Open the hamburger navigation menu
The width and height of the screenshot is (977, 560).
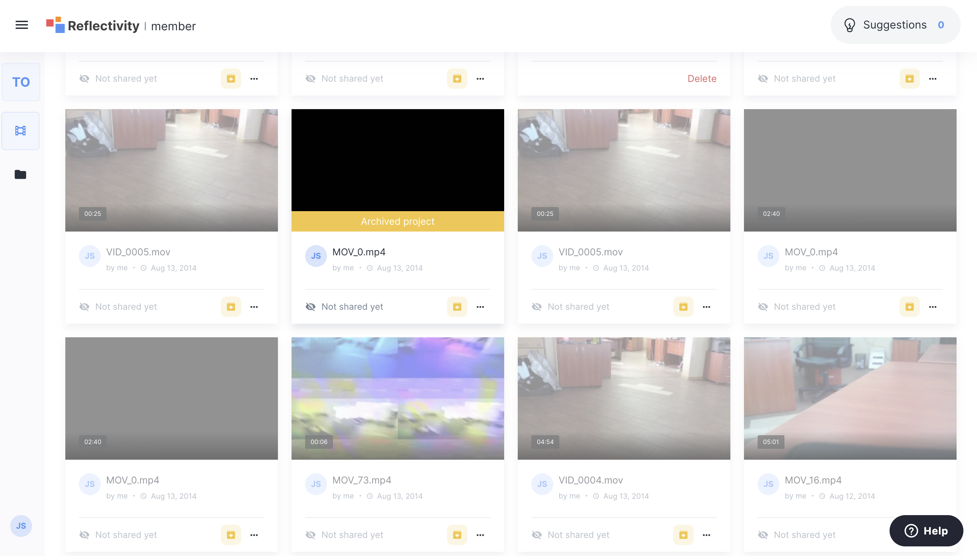point(21,26)
